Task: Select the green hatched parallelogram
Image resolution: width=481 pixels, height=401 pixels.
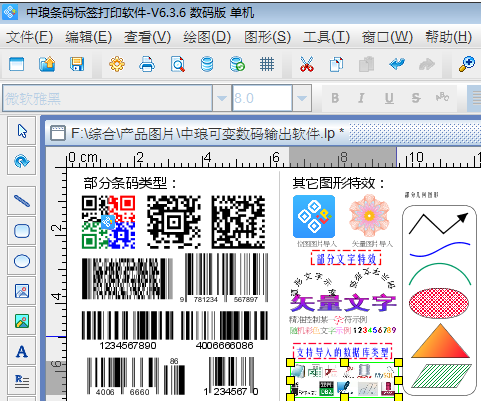Action: pos(442,376)
